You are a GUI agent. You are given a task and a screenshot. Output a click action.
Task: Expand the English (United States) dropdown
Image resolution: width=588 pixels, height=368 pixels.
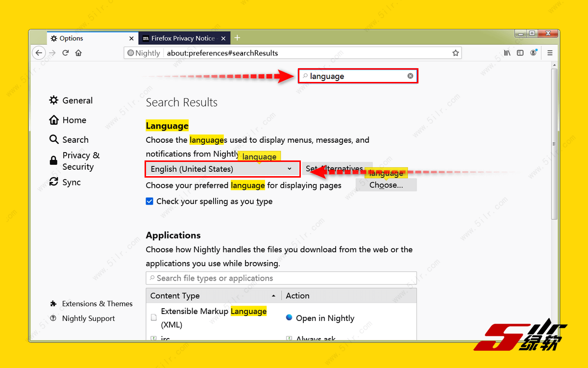pyautogui.click(x=222, y=169)
